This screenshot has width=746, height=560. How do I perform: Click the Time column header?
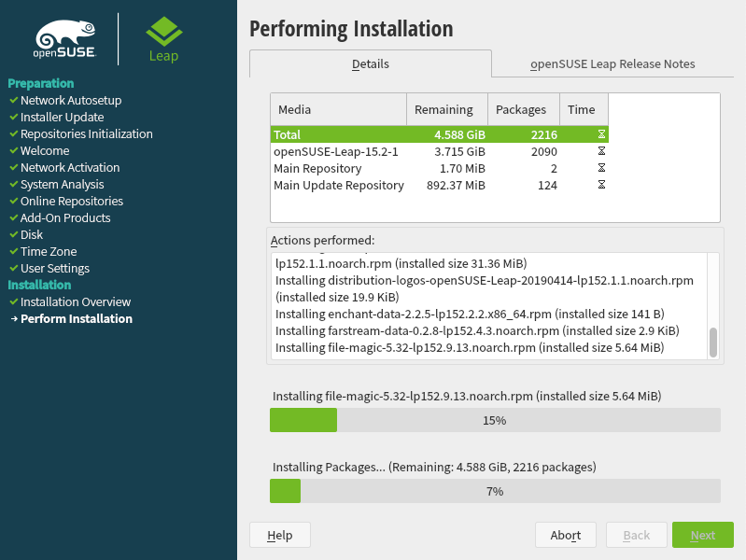tap(584, 109)
